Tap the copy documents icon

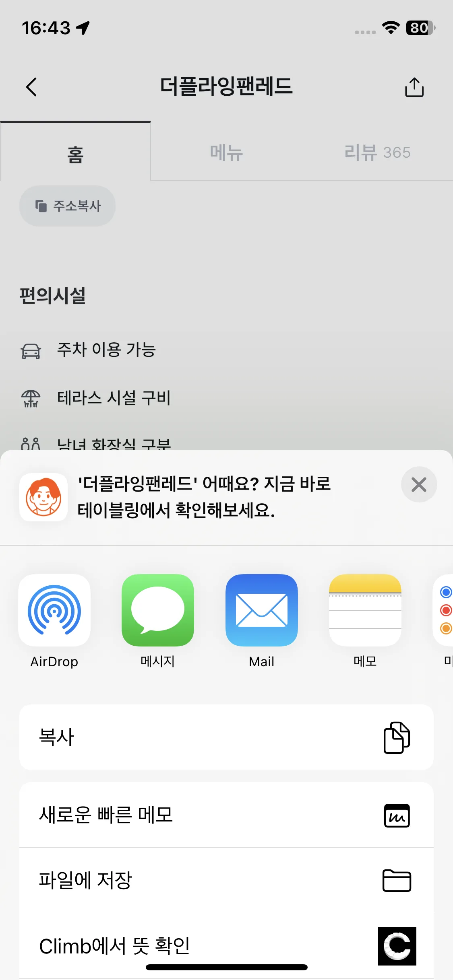tap(397, 737)
